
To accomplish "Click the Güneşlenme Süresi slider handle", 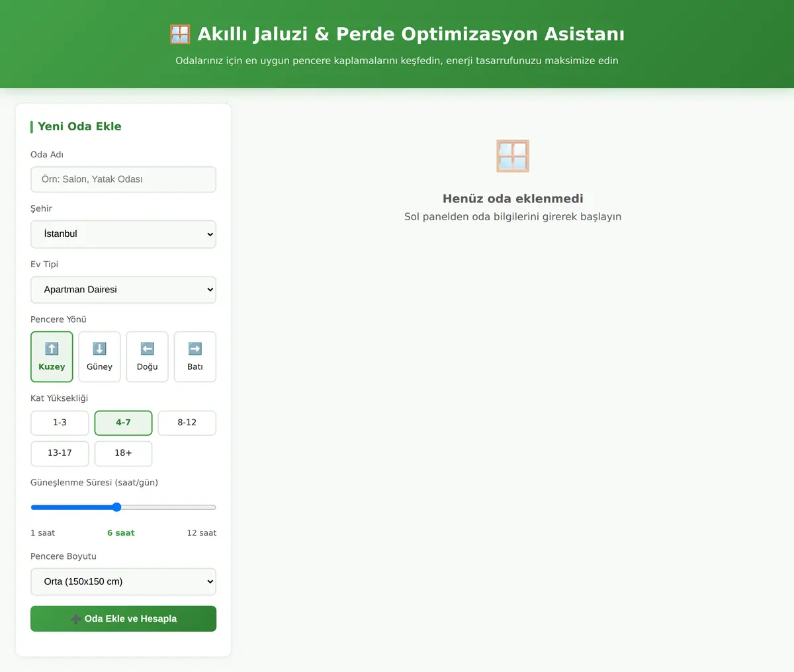I will click(x=116, y=507).
